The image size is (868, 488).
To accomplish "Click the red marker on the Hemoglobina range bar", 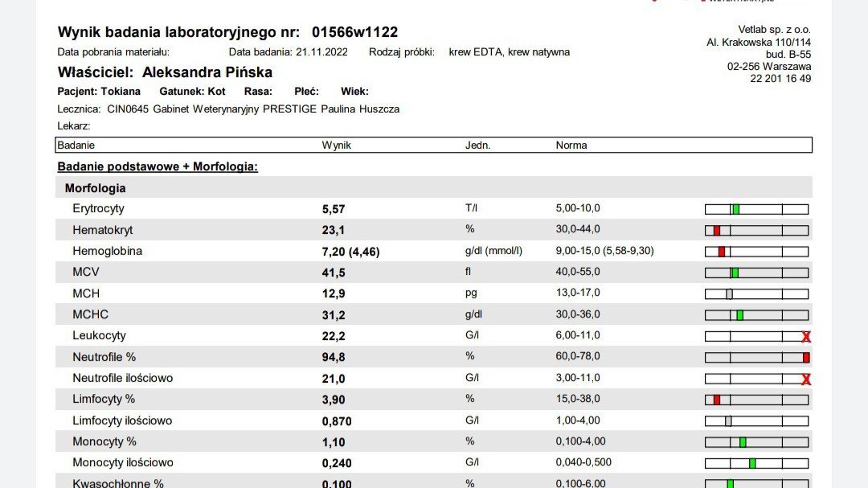I will (x=721, y=252).
